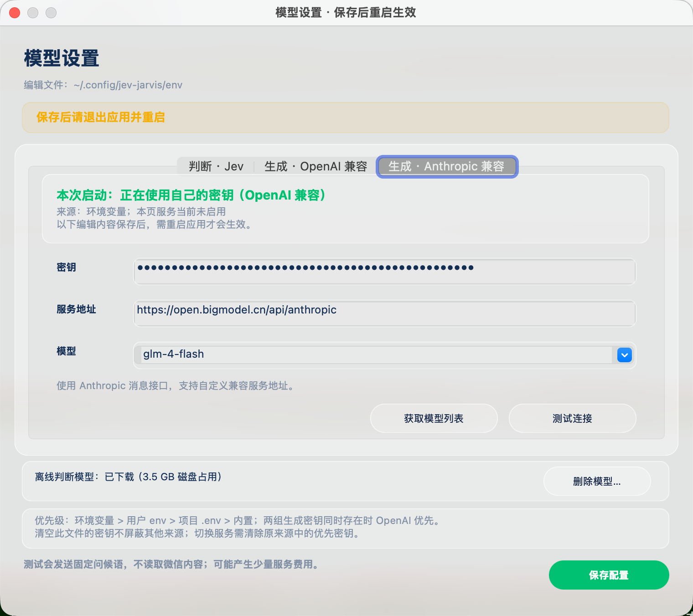This screenshot has height=616, width=693.
Task: Click the 测试会发送固定问候语 footer note
Action: (x=172, y=565)
